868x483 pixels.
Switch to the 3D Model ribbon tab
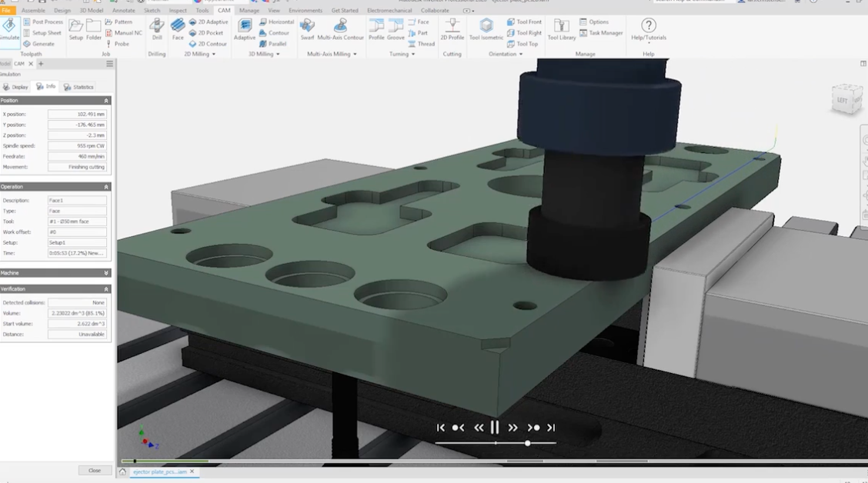click(92, 11)
